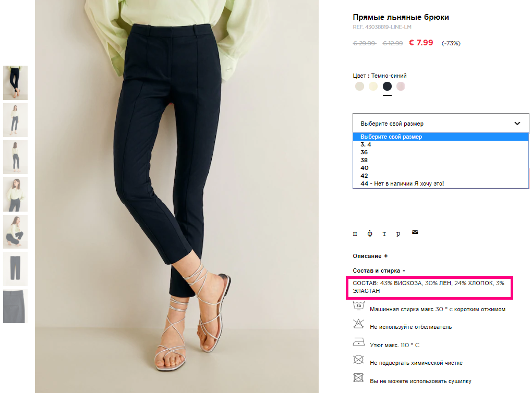This screenshot has width=532, height=393.
Task: Collapse the 'Состав и стирка -' section
Action: [379, 271]
